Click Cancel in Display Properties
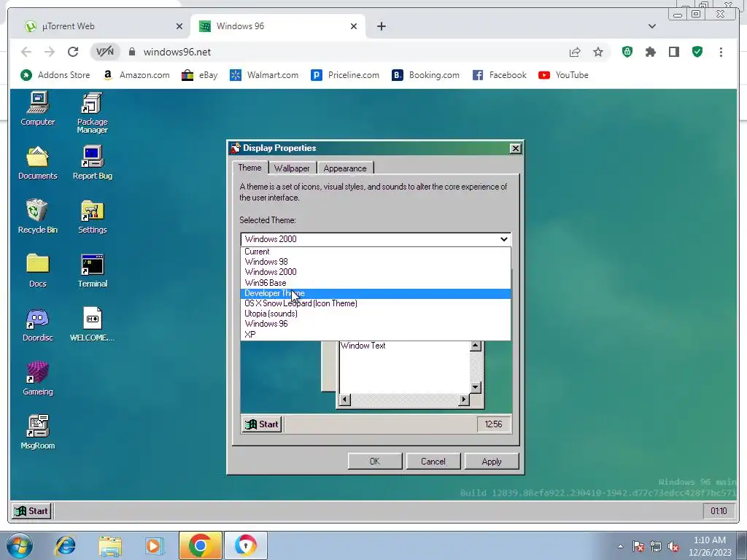 (x=433, y=462)
